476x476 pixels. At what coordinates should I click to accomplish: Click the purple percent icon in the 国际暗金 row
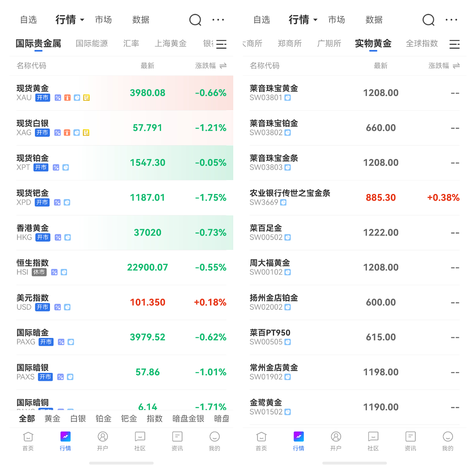pos(61,342)
